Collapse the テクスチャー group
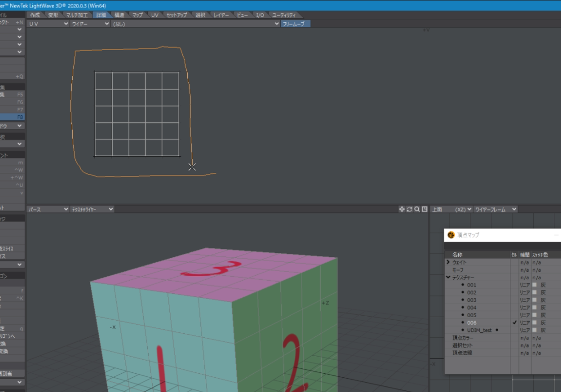The image size is (561, 392). coord(448,277)
